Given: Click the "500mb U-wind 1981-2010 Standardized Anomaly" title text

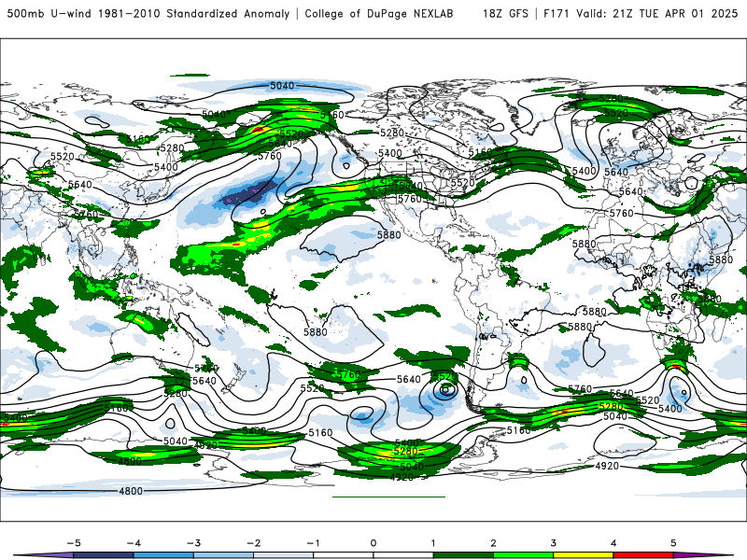Looking at the screenshot, I should pos(148,14).
